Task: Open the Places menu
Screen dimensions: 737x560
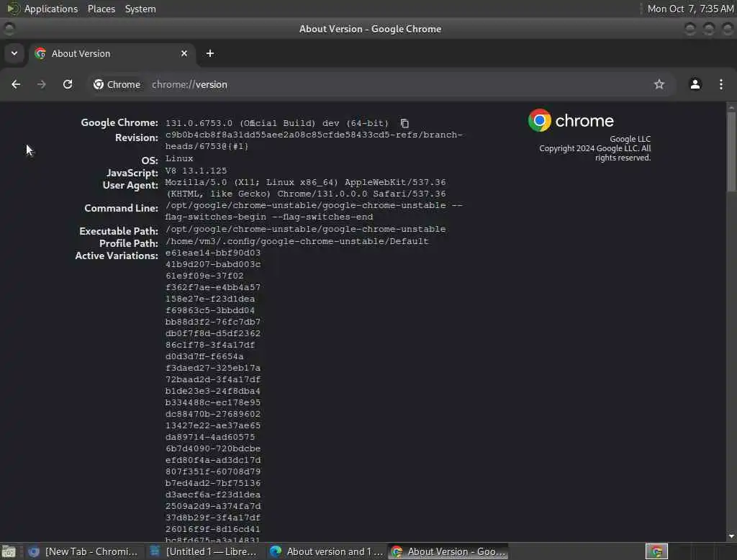Action: pyautogui.click(x=101, y=9)
